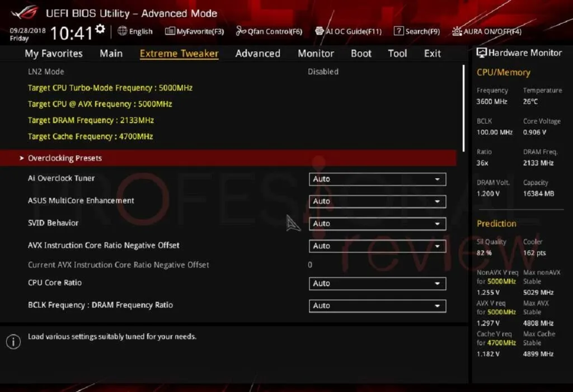Click Target CPU @ AVX Frequency line
The width and height of the screenshot is (573, 392).
[100, 104]
